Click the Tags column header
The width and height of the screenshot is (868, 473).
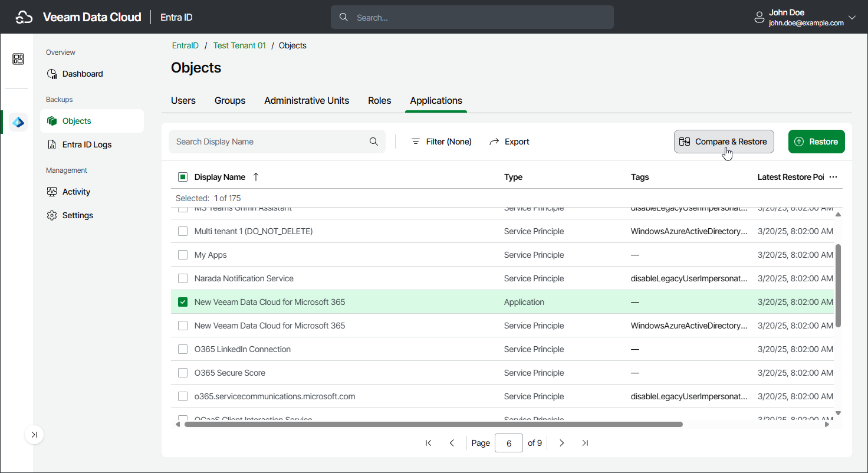coord(640,177)
